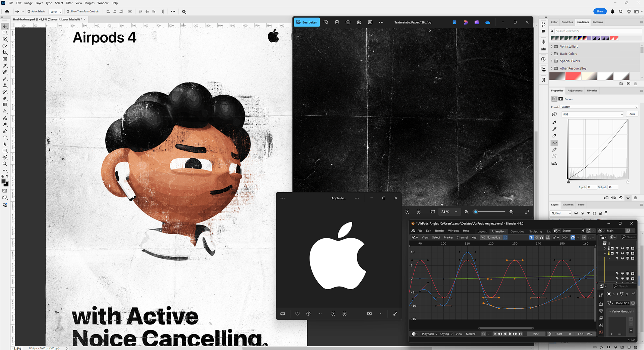644x350 pixels.
Task: Click the Bearbeiten button in photo viewer
Action: (307, 22)
